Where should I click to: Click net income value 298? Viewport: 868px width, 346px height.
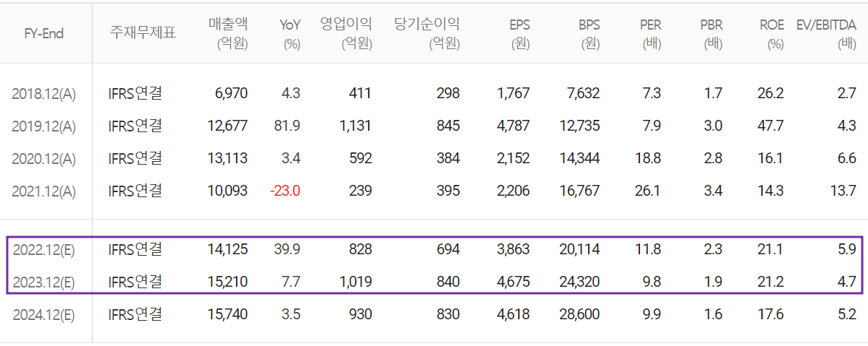[x=448, y=93]
